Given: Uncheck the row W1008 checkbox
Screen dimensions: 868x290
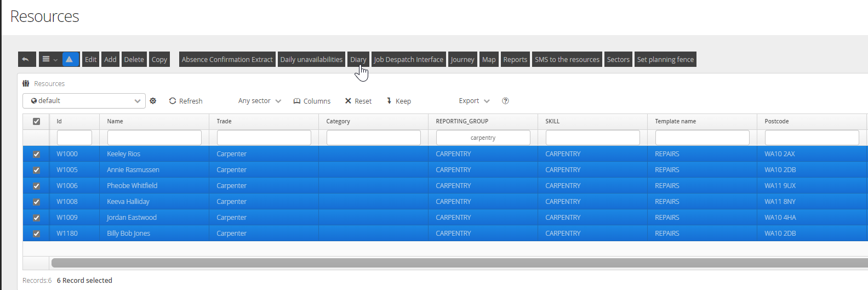Looking at the screenshot, I should 36,202.
